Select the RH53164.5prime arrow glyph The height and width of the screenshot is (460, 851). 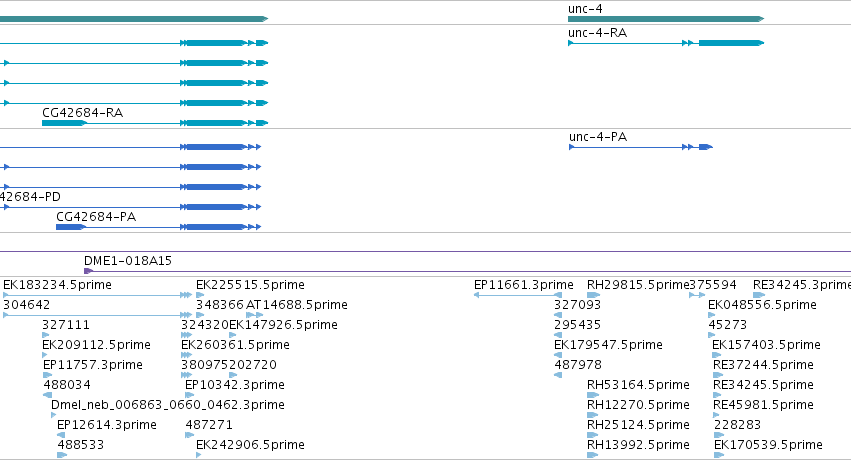[593, 395]
